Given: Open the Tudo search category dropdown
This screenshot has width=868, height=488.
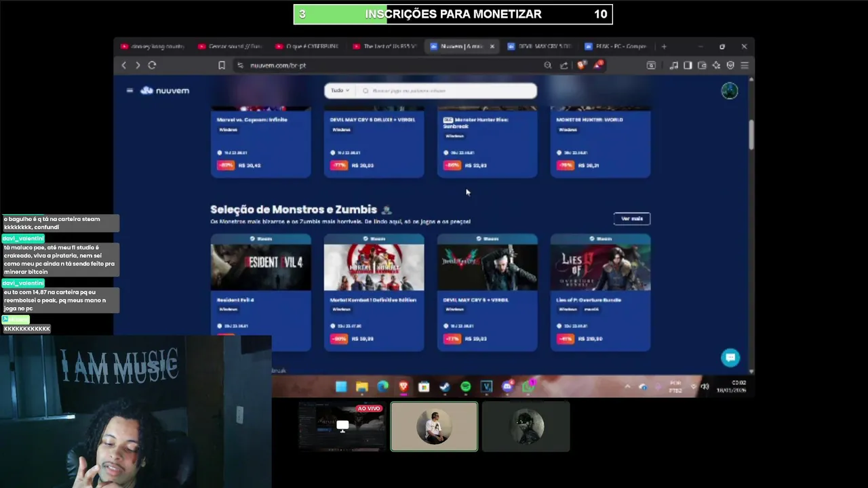Looking at the screenshot, I should tap(340, 90).
